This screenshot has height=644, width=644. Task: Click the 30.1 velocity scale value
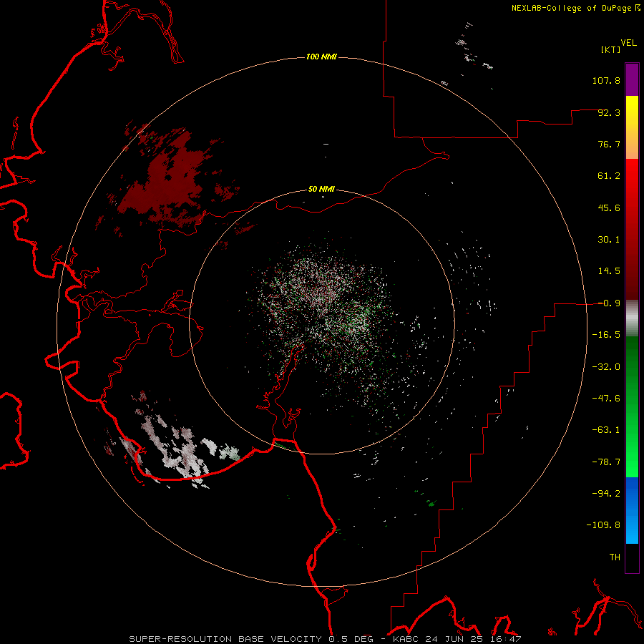pos(609,240)
